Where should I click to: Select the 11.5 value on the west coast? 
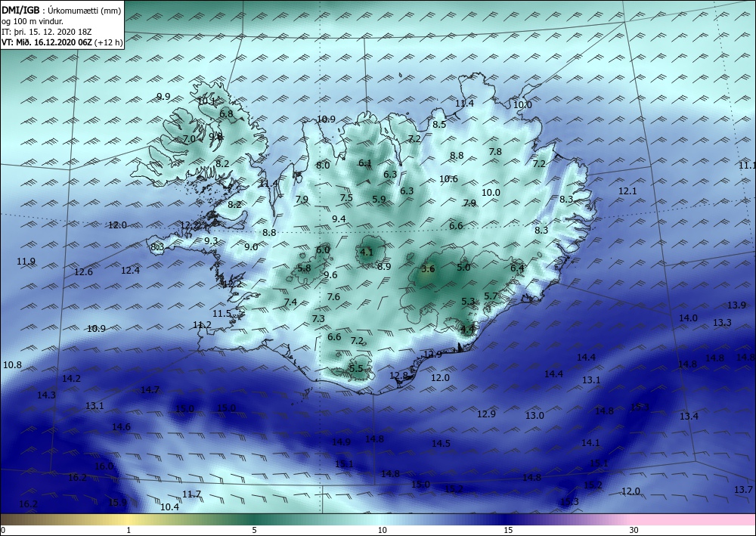(x=222, y=313)
